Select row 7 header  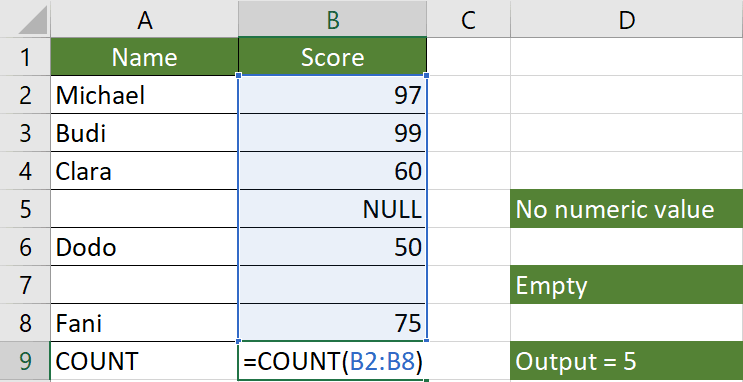coord(25,284)
